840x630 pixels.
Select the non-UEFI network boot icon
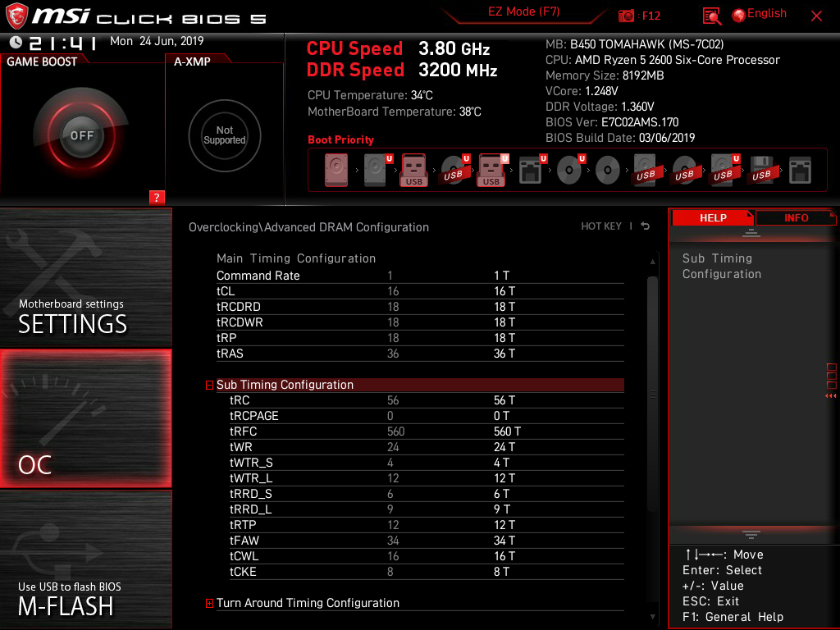(x=800, y=171)
